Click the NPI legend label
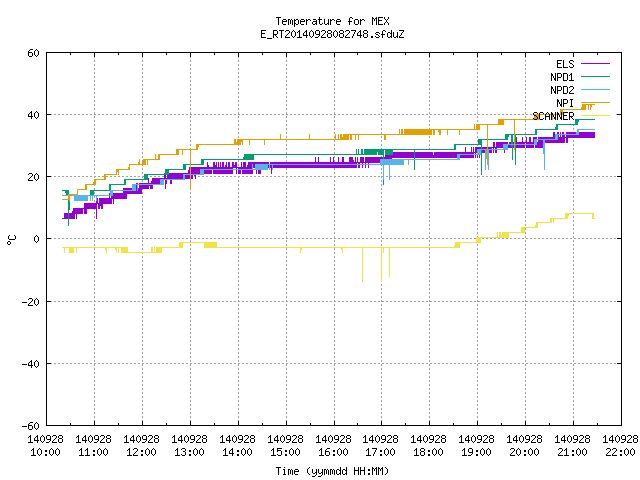Image resolution: width=640 pixels, height=480 pixels. (x=565, y=103)
